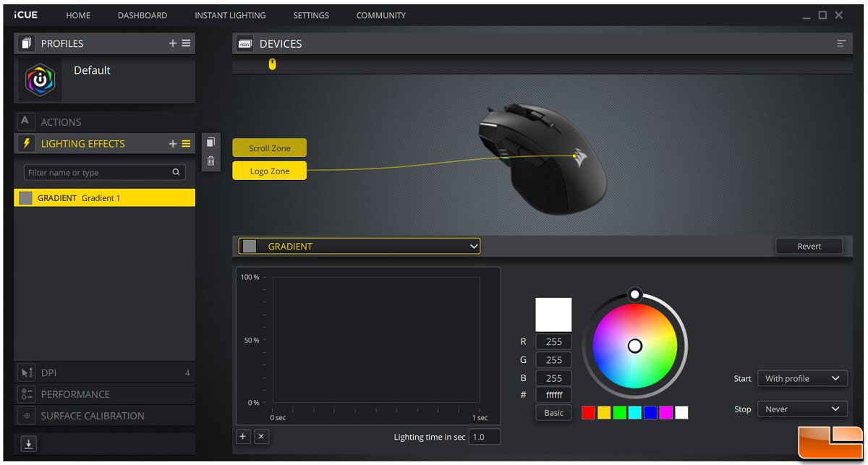Click the color wheel center handle
Viewport: 868px width, 465px height.
click(x=635, y=346)
